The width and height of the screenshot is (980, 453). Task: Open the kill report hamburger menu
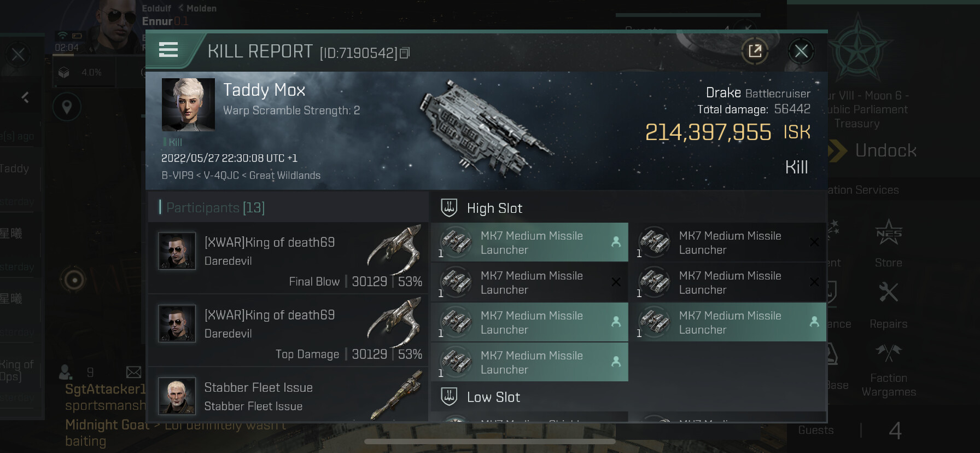[x=168, y=50]
